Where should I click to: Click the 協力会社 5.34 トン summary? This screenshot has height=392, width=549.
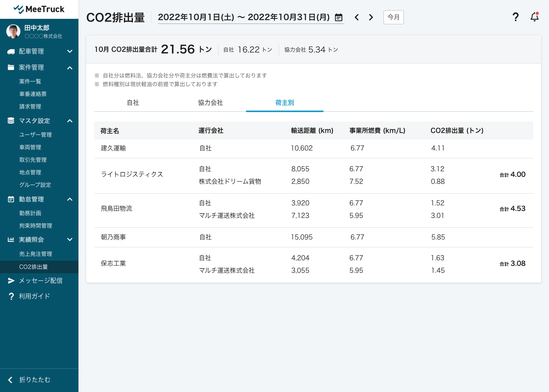coord(311,50)
